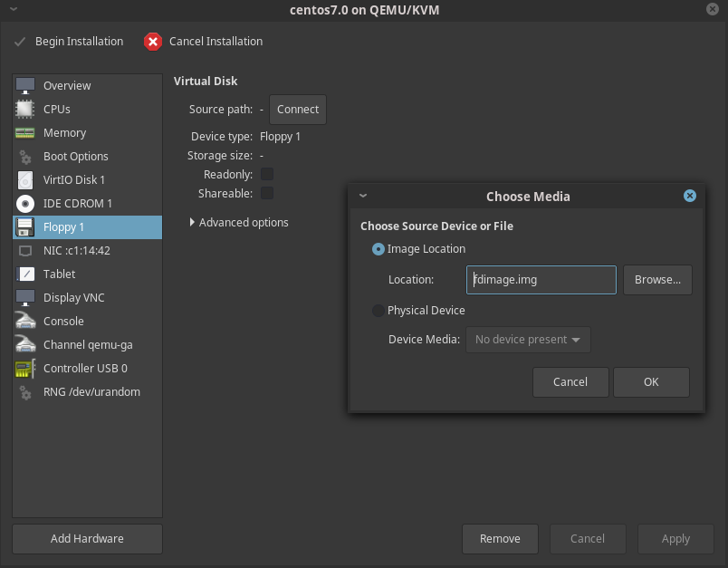
Task: Click inside the Location text field
Action: [x=541, y=279]
